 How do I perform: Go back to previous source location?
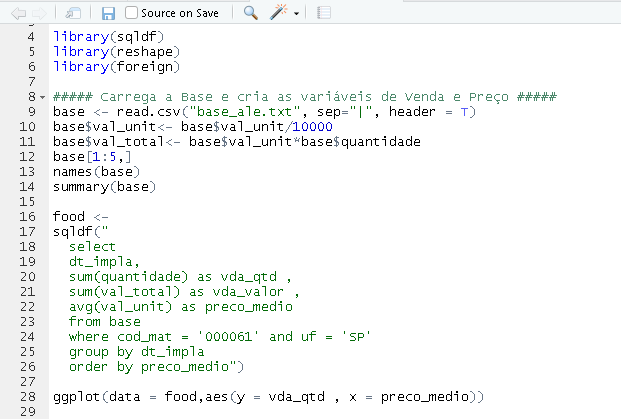[x=18, y=13]
